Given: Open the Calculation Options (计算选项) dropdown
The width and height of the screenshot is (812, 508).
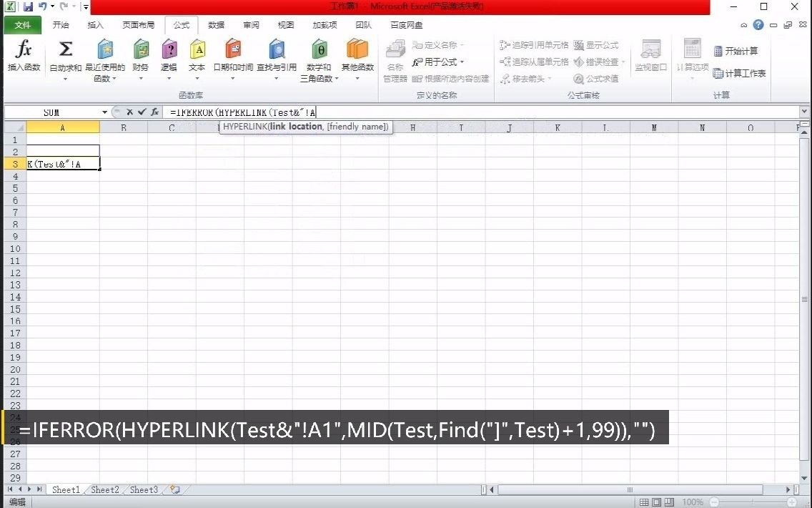Looking at the screenshot, I should pos(691,64).
